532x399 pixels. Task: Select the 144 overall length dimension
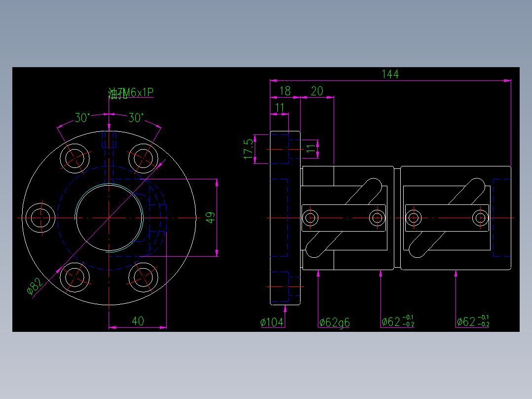click(390, 75)
